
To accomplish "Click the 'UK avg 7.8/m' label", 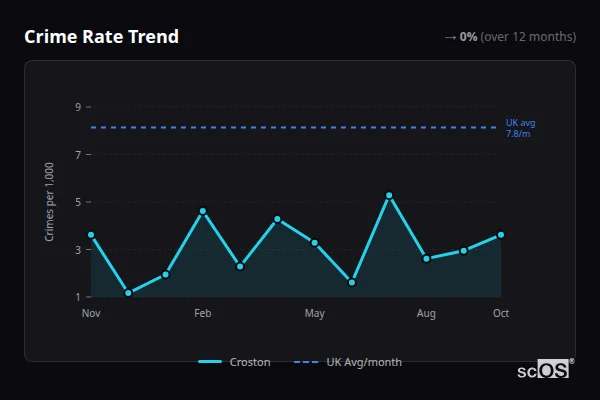I will (x=520, y=128).
